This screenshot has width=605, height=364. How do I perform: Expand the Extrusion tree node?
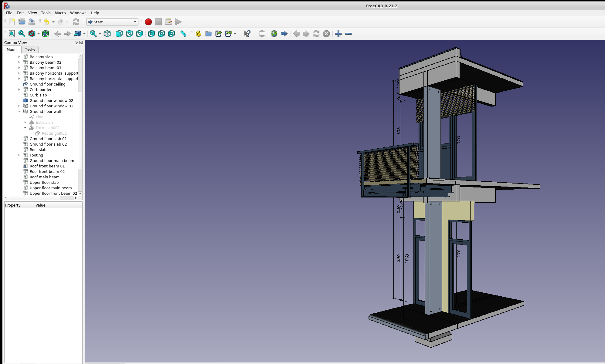pos(25,122)
